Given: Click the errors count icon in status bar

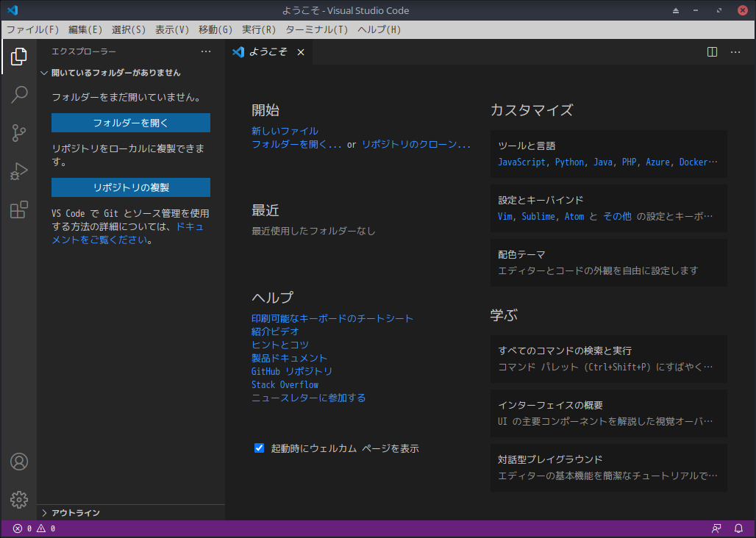Looking at the screenshot, I should tap(18, 528).
